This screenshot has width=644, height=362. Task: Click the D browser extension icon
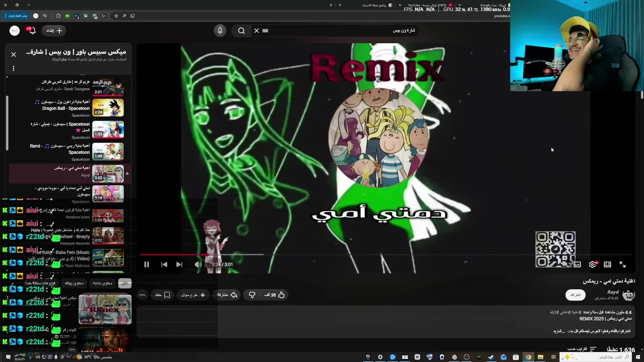coord(104,16)
